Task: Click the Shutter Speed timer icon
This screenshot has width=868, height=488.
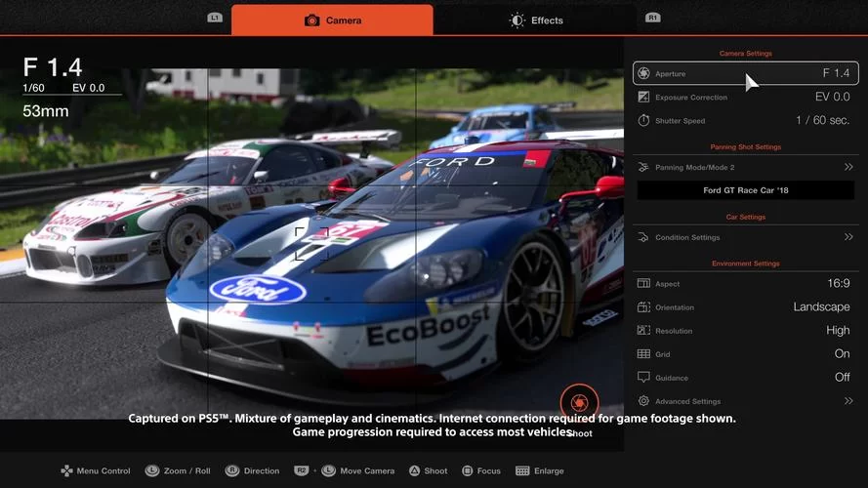Action: click(643, 120)
